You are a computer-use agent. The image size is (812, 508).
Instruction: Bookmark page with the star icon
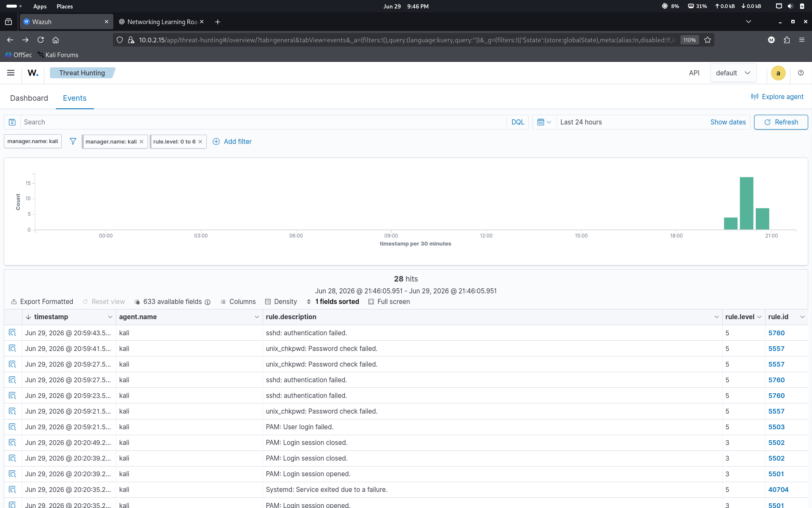pyautogui.click(x=708, y=40)
